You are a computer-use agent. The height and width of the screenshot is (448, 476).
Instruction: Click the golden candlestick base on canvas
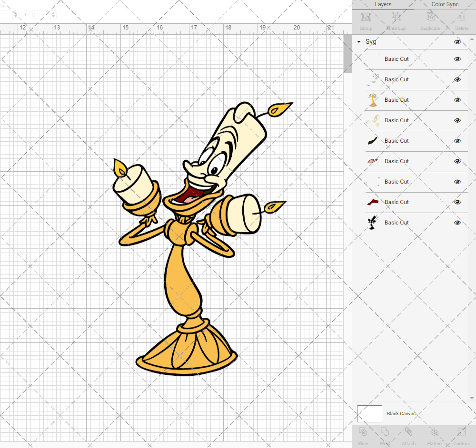coord(187,352)
